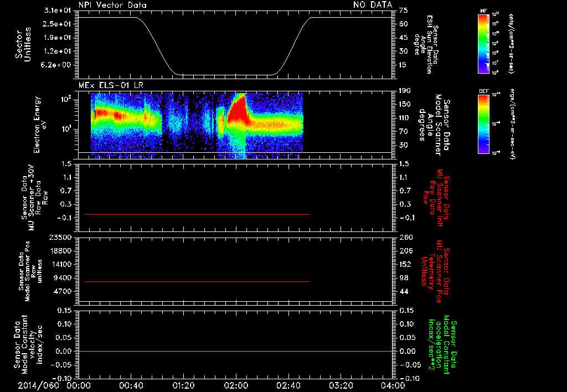Click the 02:40 time axis label

288,385
